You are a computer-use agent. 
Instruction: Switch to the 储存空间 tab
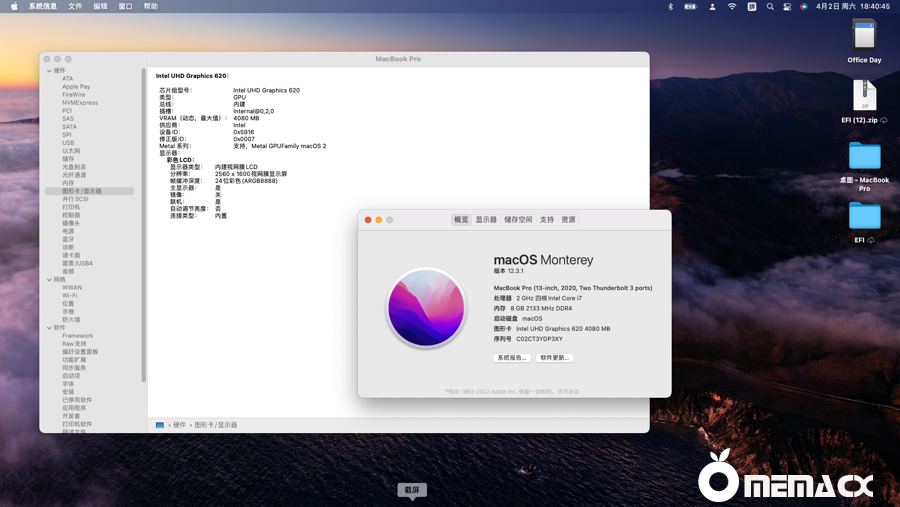(x=518, y=220)
